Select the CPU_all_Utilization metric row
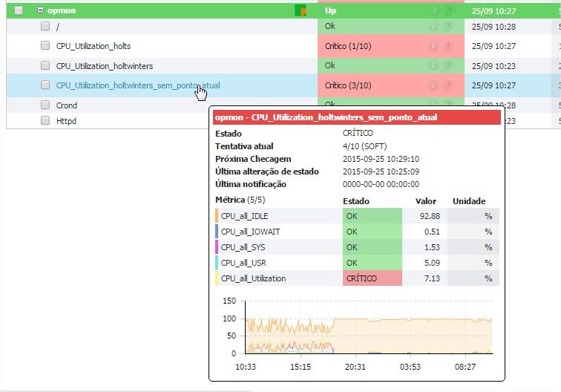561x392 pixels. click(x=253, y=278)
